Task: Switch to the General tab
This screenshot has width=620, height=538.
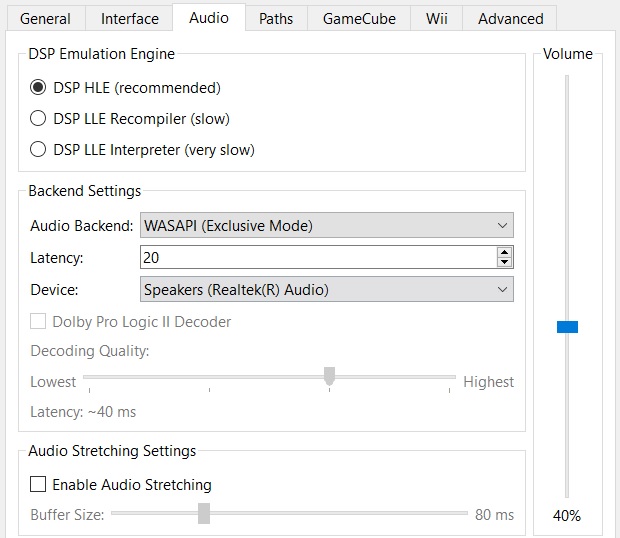Action: pyautogui.click(x=45, y=18)
